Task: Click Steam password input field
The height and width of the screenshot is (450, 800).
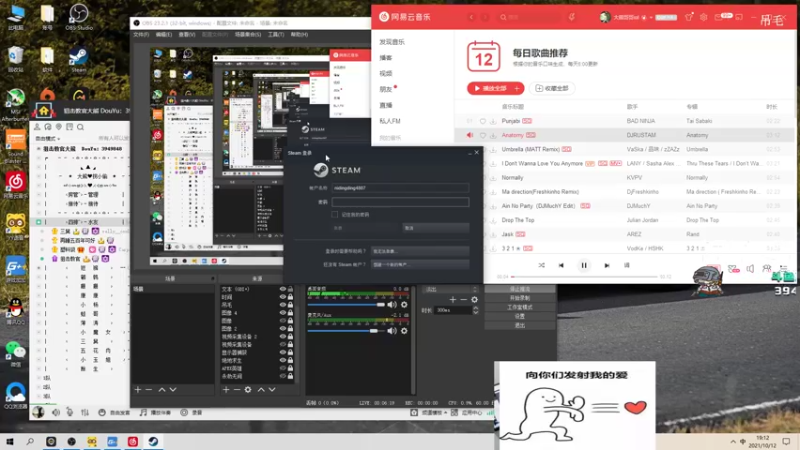Action: (400, 202)
